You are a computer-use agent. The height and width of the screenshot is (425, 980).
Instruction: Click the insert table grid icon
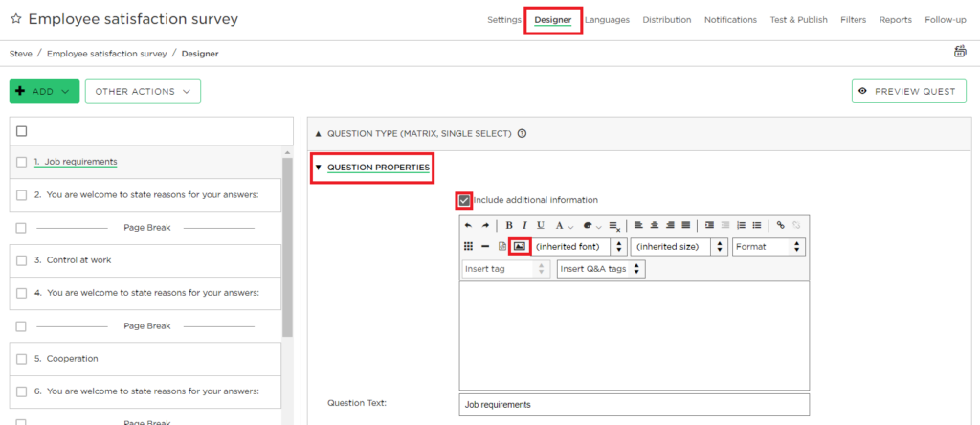pyautogui.click(x=468, y=246)
